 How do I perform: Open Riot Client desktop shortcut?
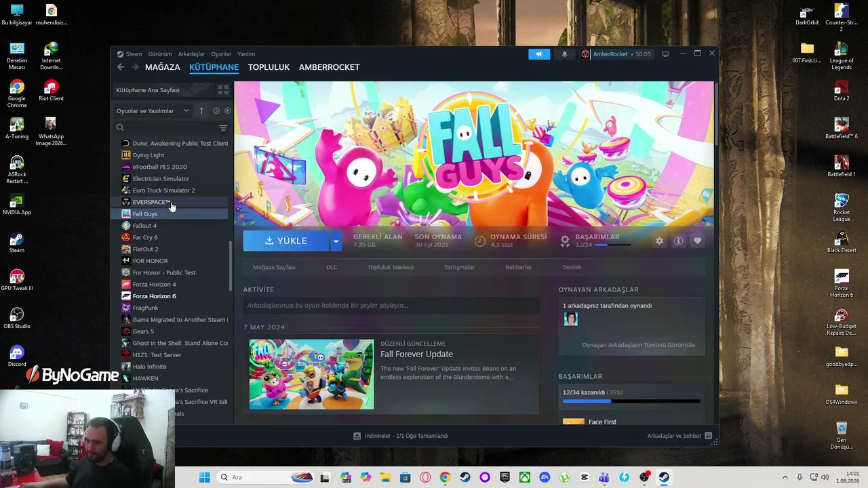pos(51,90)
